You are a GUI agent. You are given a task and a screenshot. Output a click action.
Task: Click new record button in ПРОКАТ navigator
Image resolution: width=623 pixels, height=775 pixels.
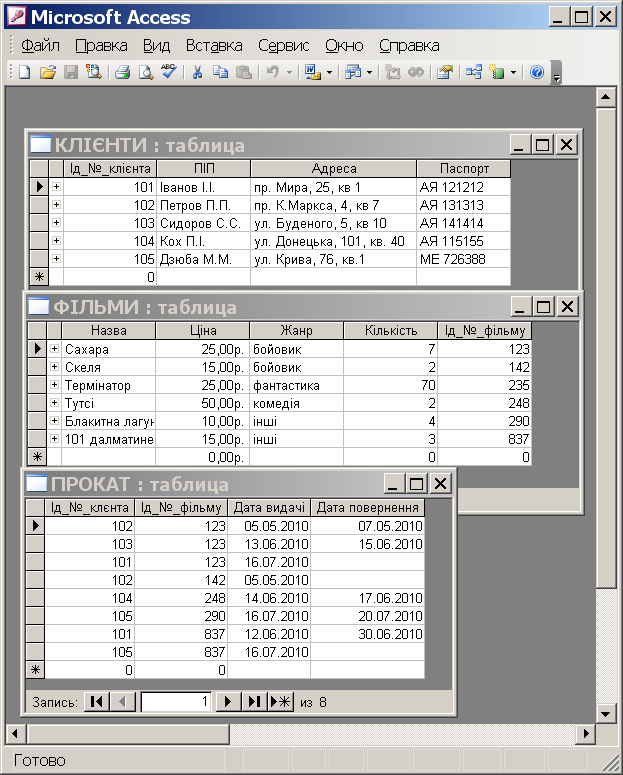tap(281, 702)
